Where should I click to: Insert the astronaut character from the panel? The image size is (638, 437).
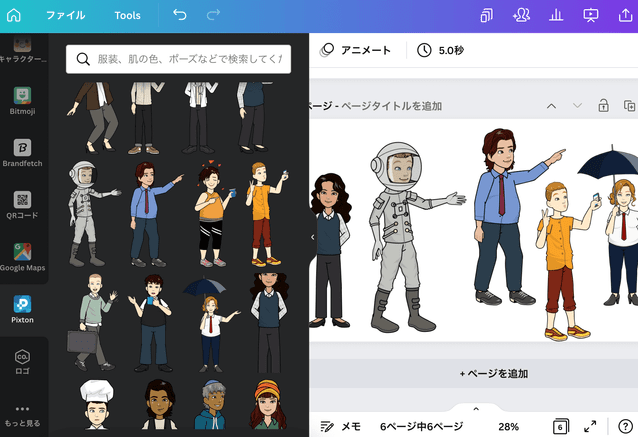point(93,214)
